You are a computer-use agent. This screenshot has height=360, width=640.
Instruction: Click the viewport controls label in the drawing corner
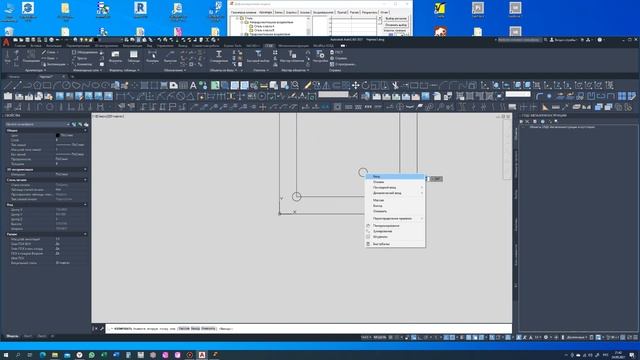[109, 116]
